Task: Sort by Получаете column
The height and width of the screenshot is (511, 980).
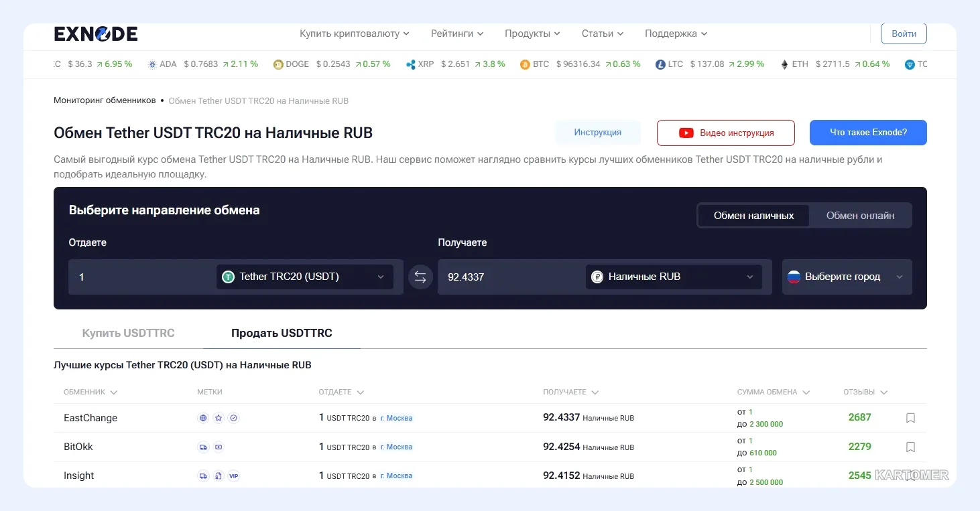Action: (571, 392)
